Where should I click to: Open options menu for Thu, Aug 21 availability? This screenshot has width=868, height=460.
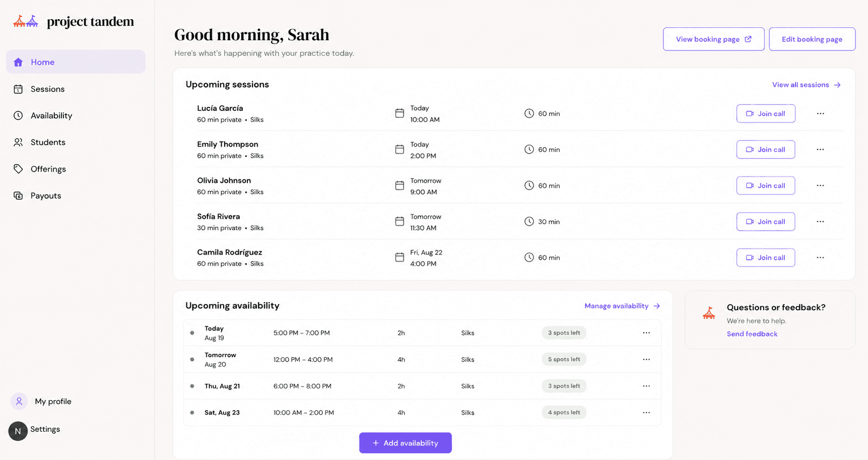point(646,386)
